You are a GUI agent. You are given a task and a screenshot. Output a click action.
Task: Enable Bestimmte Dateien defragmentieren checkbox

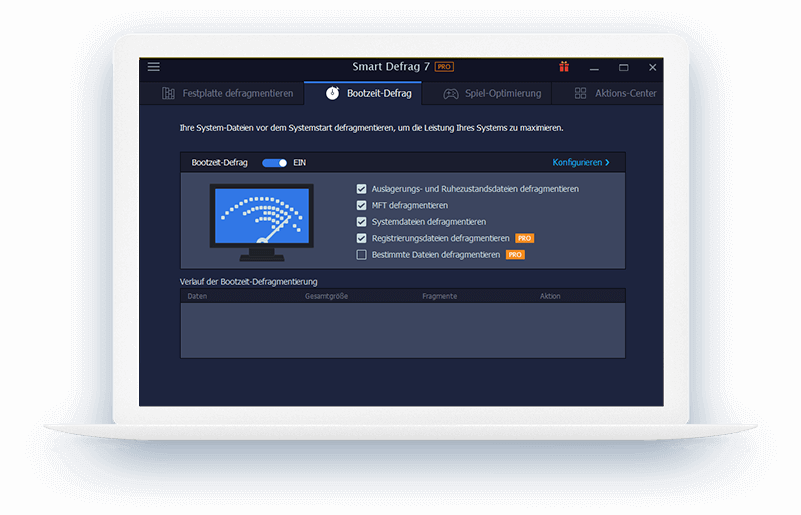pyautogui.click(x=362, y=255)
